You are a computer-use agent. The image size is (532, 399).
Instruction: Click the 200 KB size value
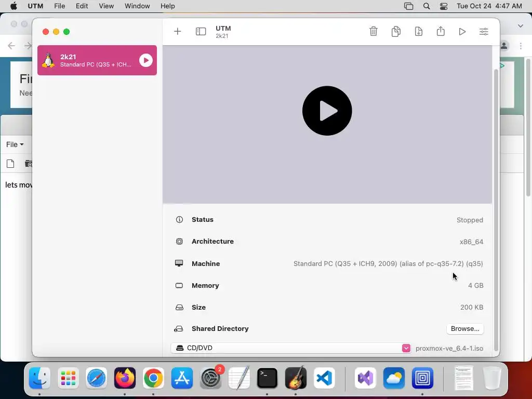click(472, 308)
